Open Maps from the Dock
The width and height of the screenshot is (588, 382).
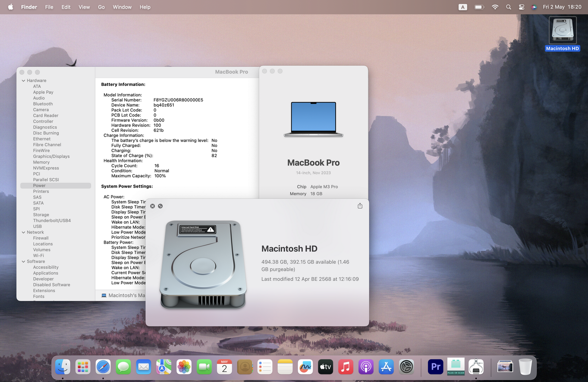tap(164, 367)
